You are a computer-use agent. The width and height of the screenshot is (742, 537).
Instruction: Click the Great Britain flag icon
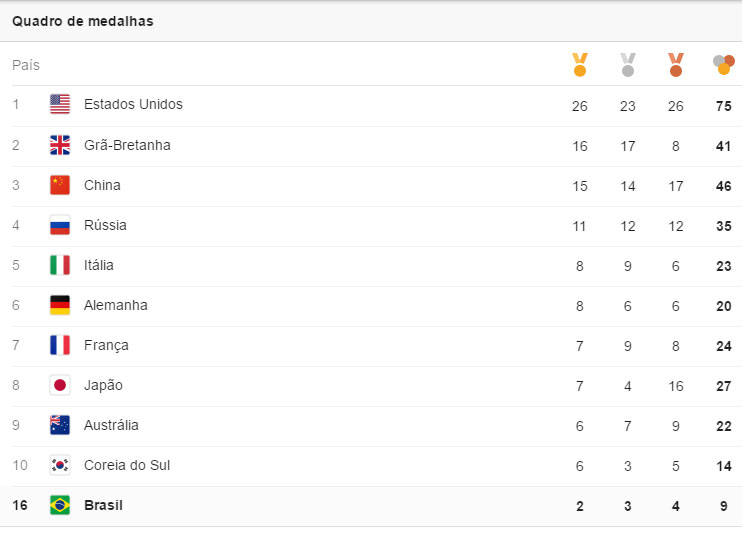tap(60, 145)
